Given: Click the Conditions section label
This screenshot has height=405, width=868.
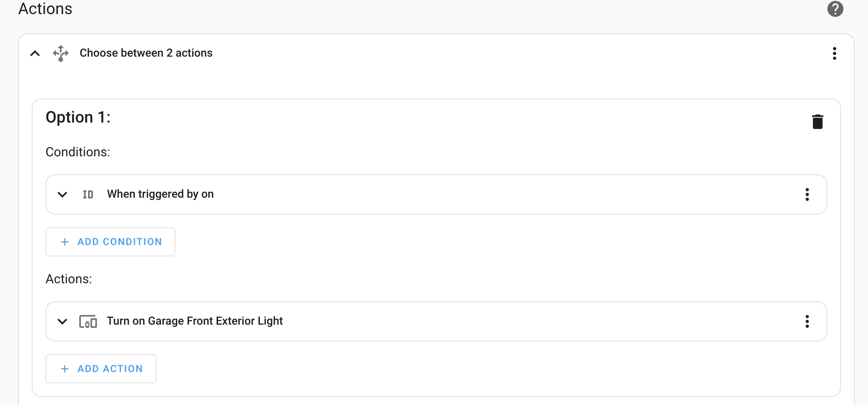Looking at the screenshot, I should click(78, 152).
